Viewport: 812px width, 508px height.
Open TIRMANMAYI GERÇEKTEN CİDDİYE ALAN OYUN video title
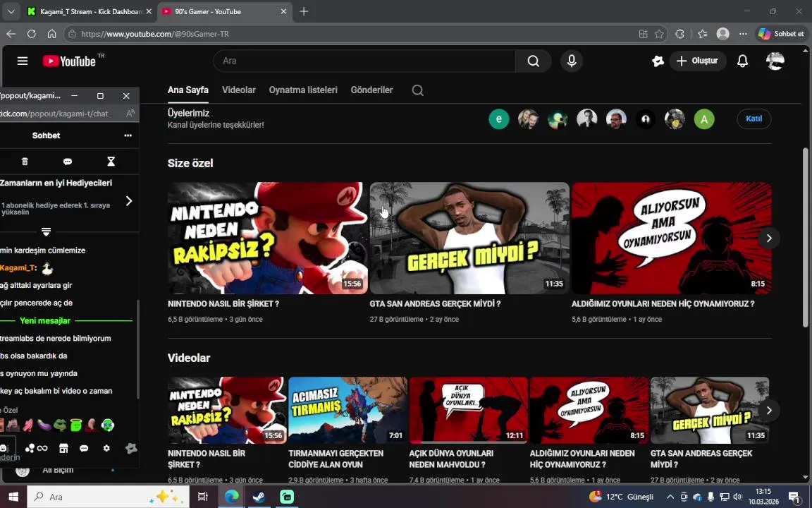336,459
